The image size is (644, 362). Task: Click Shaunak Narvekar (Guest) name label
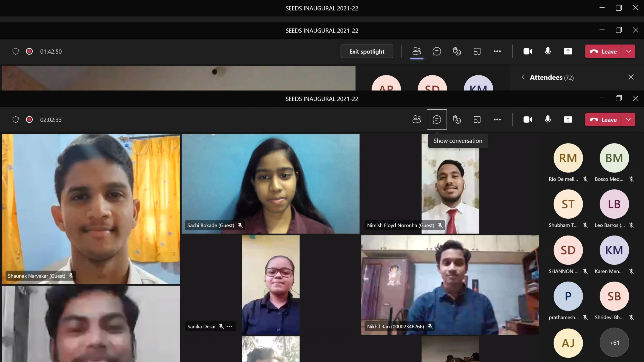(36, 276)
